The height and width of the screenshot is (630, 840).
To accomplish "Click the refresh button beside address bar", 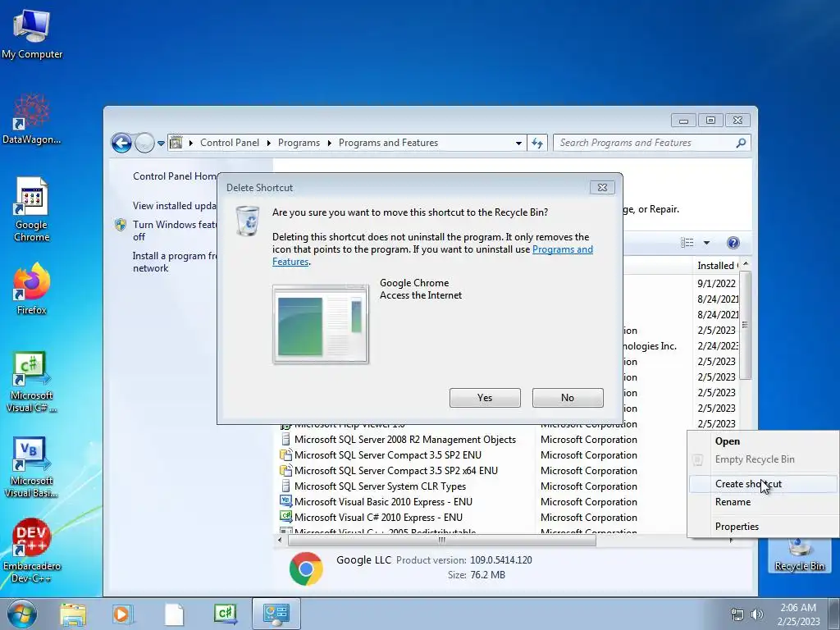I will (537, 143).
